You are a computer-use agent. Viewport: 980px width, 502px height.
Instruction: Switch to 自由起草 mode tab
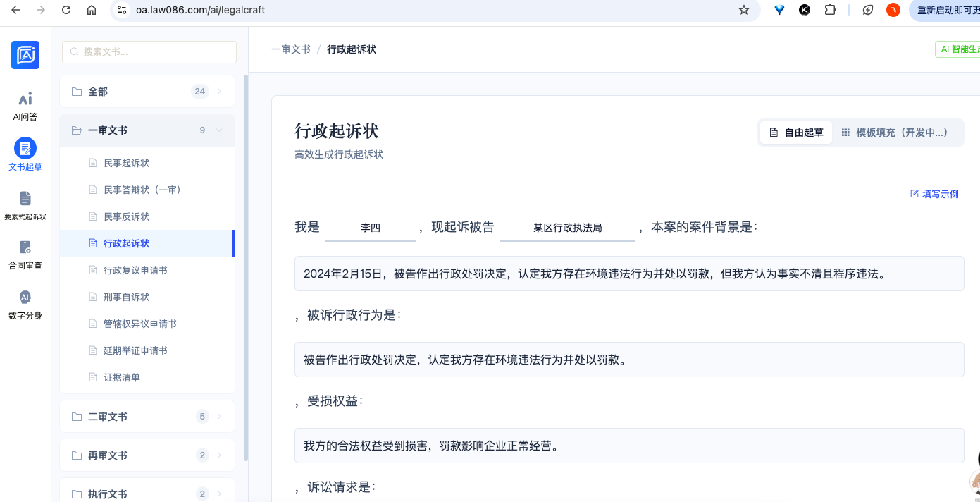pyautogui.click(x=796, y=133)
